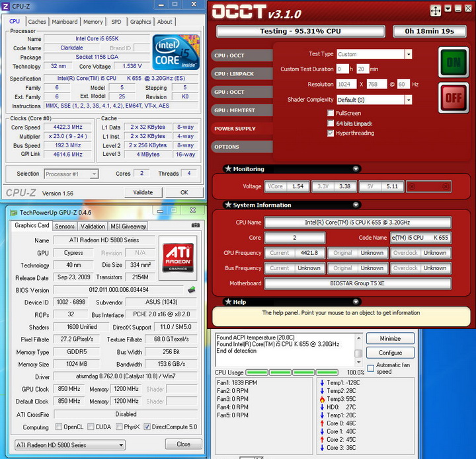This screenshot has height=459, width=476.
Task: Switch to the SPD tab in CPU-Z
Action: [x=116, y=22]
